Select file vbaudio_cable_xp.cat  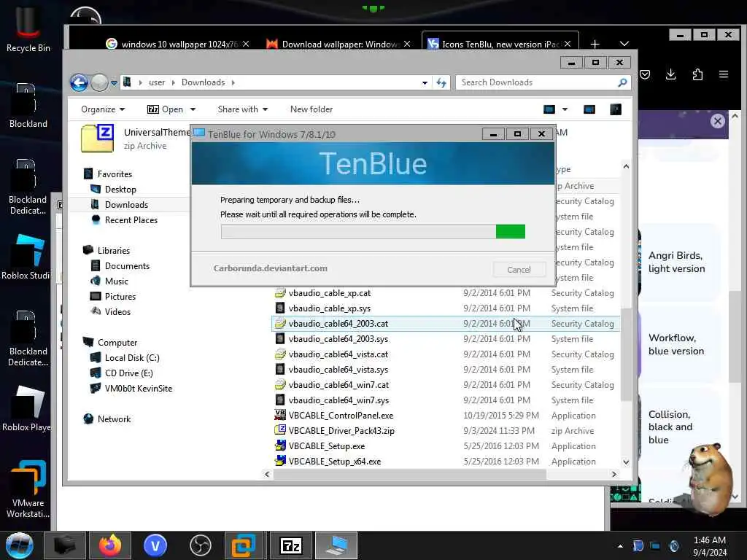coord(329,293)
